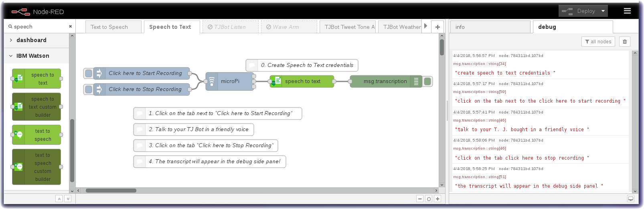Clear debug messages with trash icon

click(625, 41)
